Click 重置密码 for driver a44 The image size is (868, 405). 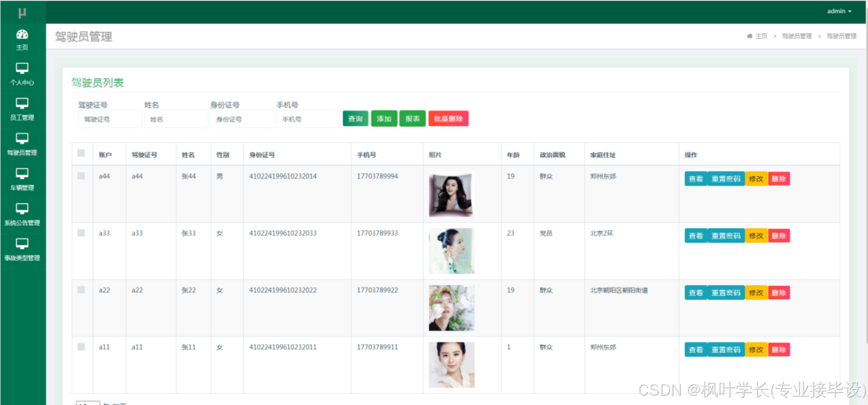coord(726,179)
